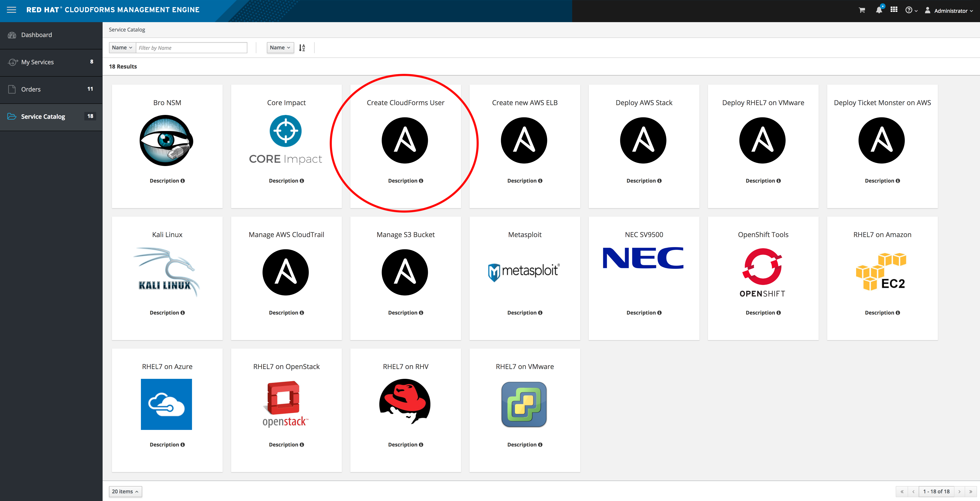The image size is (980, 501).
Task: Show Description for Bro NSM
Action: 167,181
